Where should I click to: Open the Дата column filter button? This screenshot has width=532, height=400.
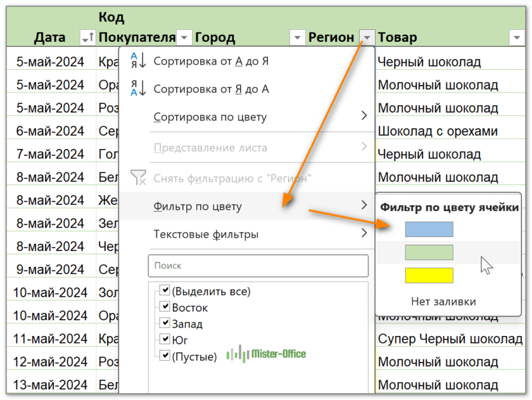tap(86, 37)
